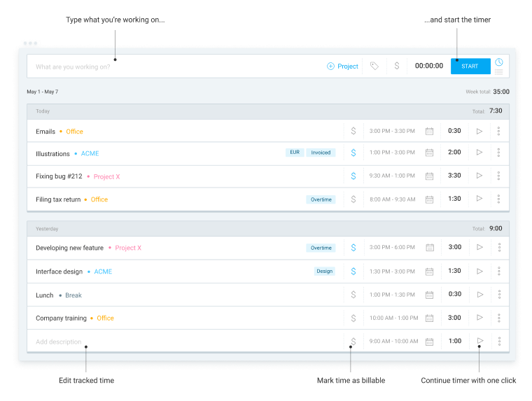532x401 pixels.
Task: Start the timer with START button
Action: click(x=470, y=66)
